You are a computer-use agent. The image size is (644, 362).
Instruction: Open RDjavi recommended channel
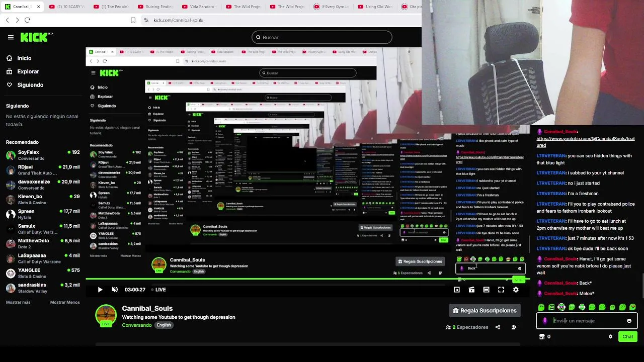click(43, 170)
